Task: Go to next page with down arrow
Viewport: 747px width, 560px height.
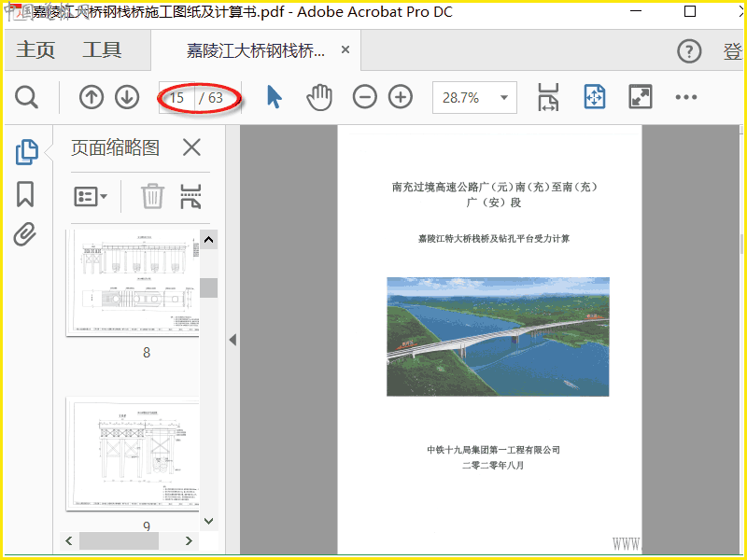Action: coord(127,97)
